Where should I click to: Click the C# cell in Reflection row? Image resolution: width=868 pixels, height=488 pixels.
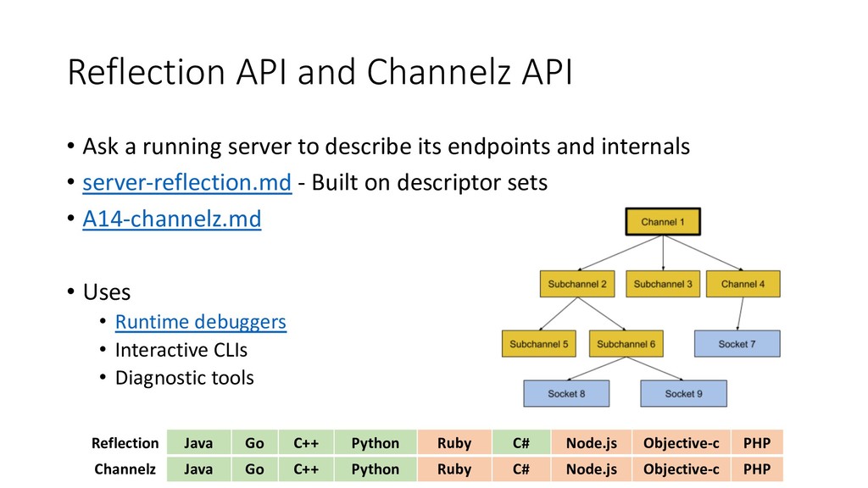point(521,442)
